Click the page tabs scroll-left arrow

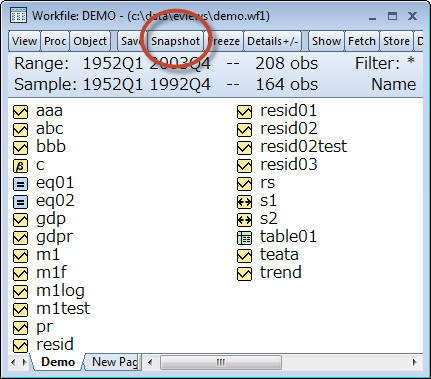click(x=13, y=362)
